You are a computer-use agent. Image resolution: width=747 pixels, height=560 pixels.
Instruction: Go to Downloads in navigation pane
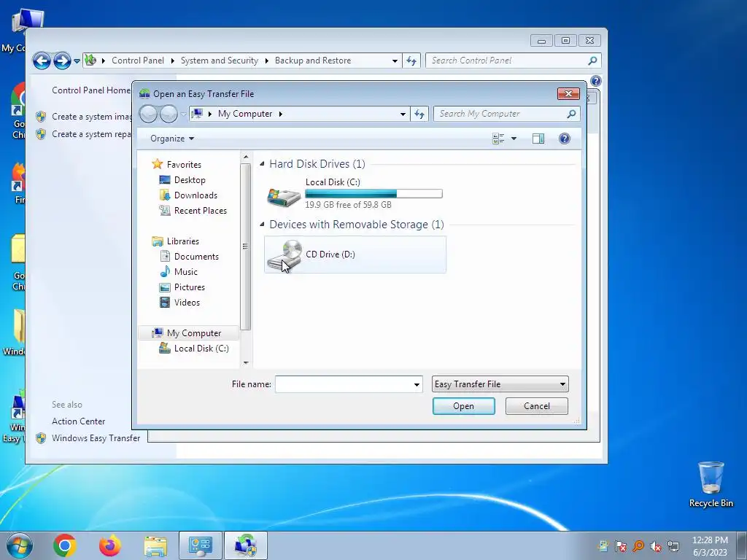196,195
